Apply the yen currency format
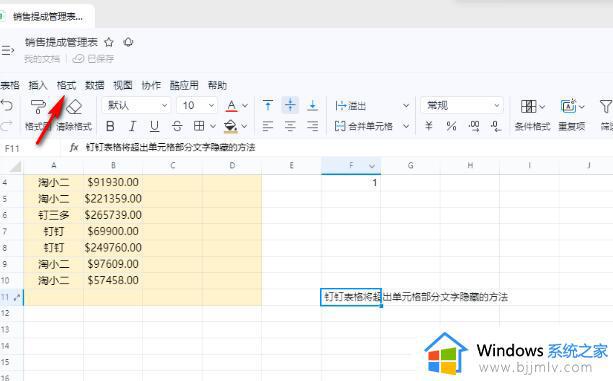This screenshot has height=381, width=613. pyautogui.click(x=429, y=126)
